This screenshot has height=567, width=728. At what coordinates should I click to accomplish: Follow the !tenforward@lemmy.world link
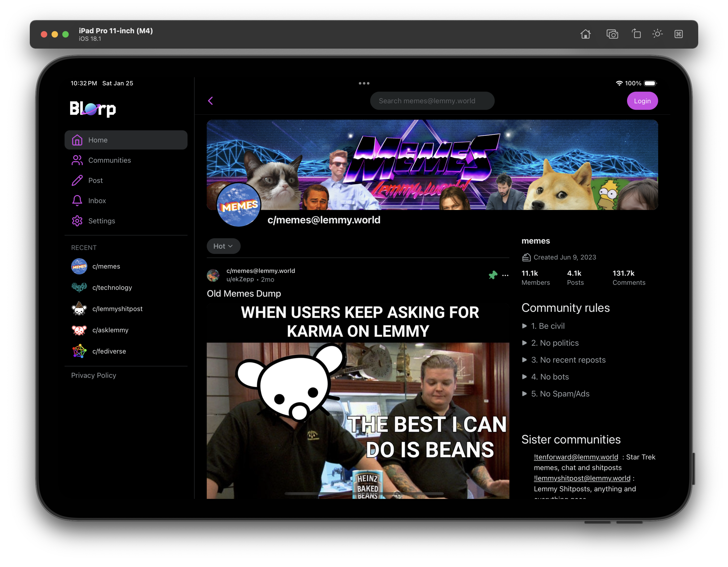pos(576,457)
